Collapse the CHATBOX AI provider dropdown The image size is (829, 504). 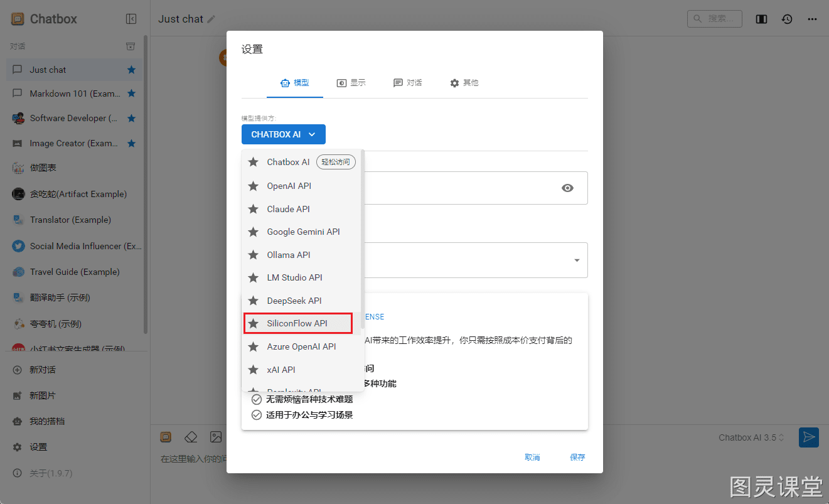(x=284, y=134)
